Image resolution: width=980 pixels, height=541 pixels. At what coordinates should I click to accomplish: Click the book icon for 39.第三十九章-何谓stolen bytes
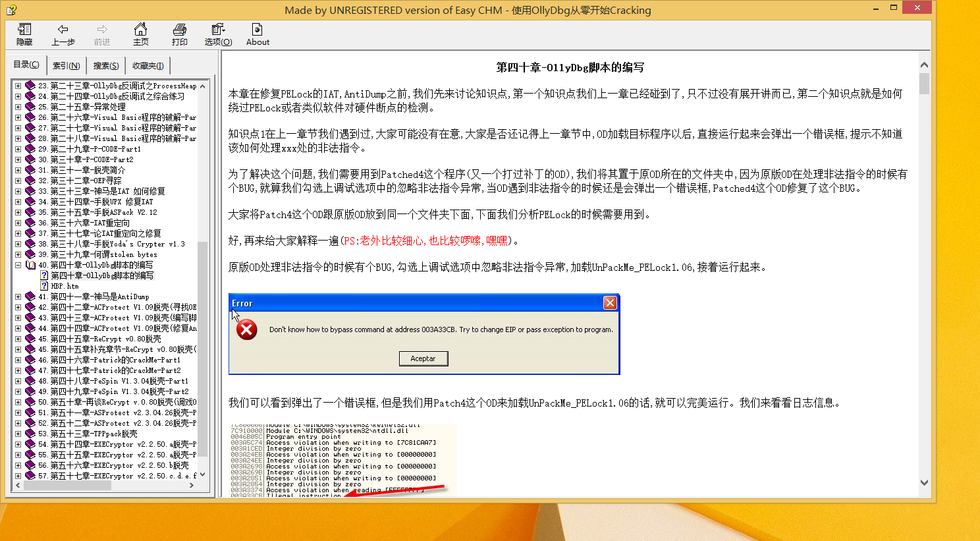[30, 254]
